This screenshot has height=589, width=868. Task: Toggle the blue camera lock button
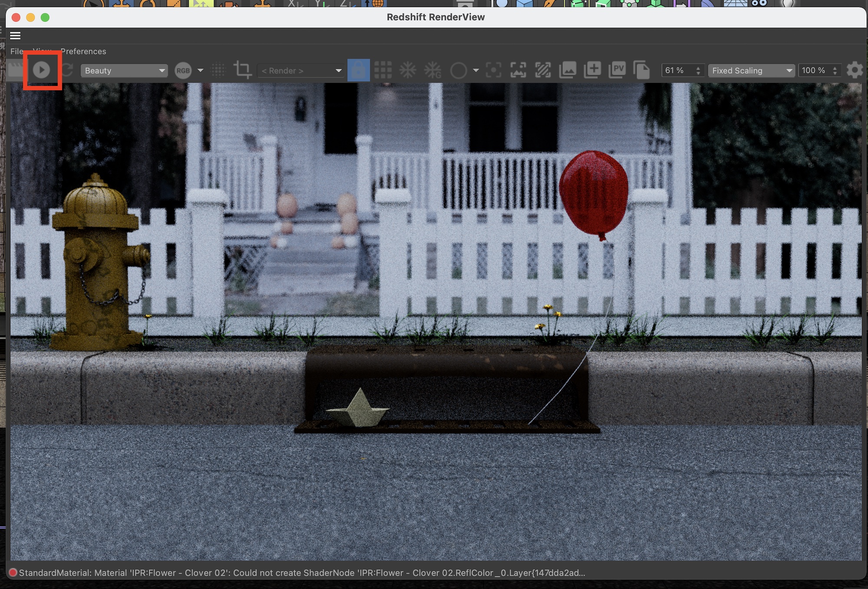(358, 70)
